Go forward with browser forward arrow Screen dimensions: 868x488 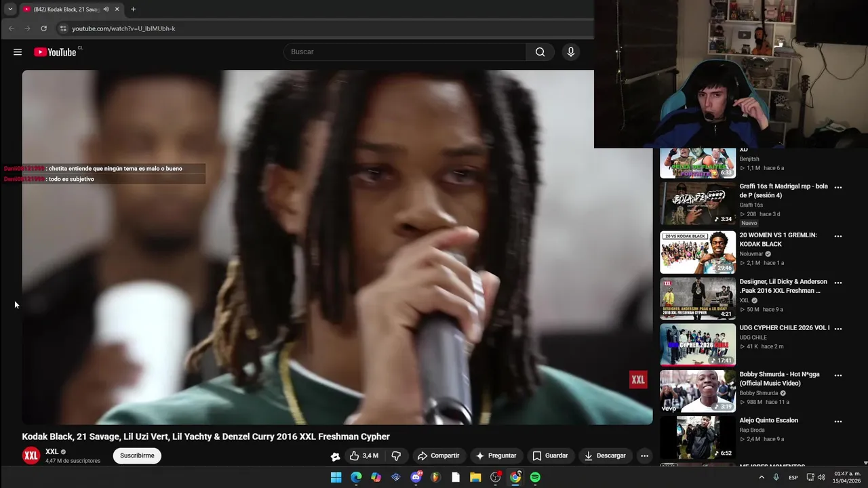pos(27,28)
